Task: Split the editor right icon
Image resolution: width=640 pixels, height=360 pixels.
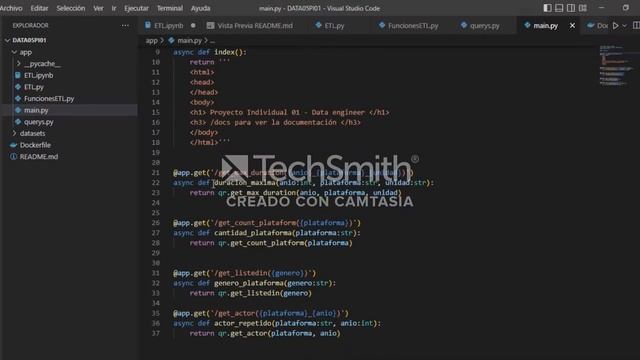Action: (x=636, y=26)
